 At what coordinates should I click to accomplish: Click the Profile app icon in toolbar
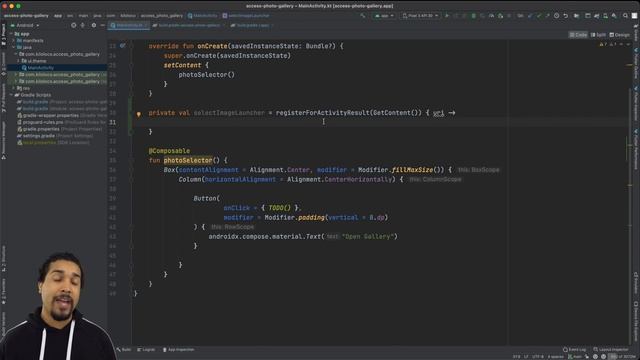pyautogui.click(x=491, y=16)
